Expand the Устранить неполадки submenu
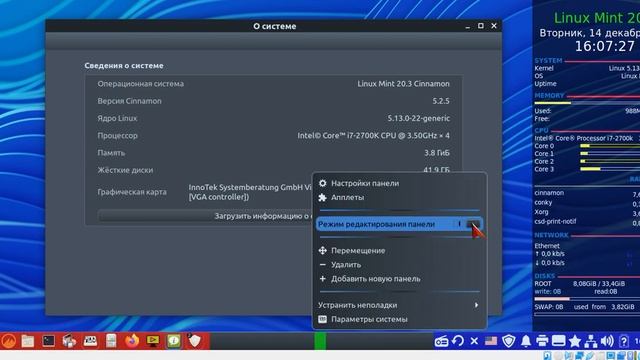The width and height of the screenshot is (640, 360). [399, 305]
